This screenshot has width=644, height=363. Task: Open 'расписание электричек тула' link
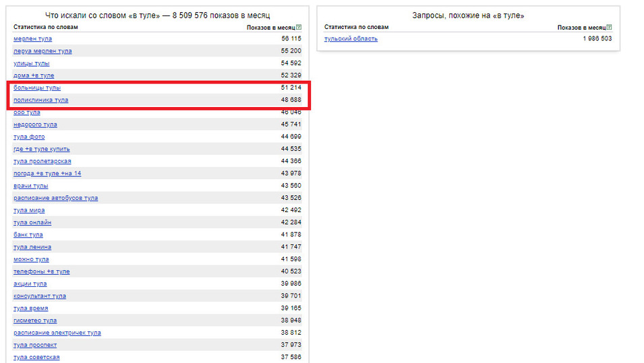57,333
